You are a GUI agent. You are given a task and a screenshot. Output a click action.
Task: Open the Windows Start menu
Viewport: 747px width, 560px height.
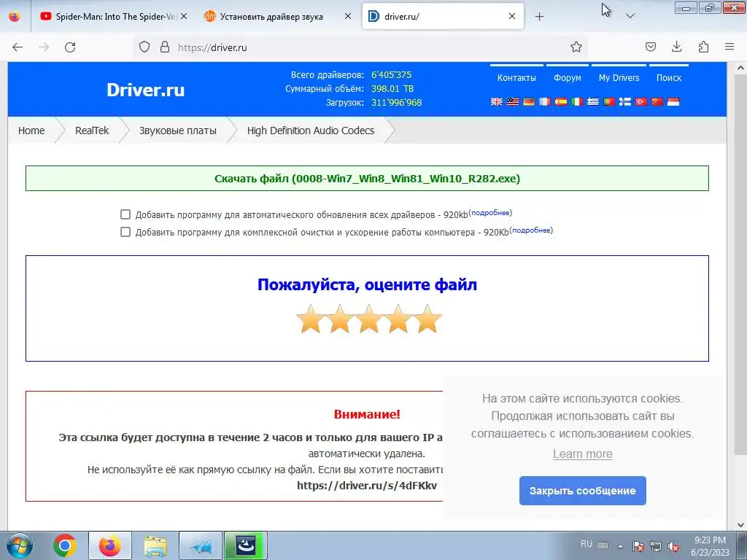[20, 545]
